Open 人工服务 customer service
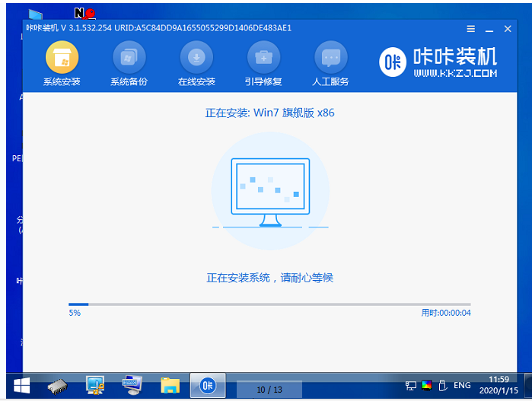The image size is (532, 401). 330,63
